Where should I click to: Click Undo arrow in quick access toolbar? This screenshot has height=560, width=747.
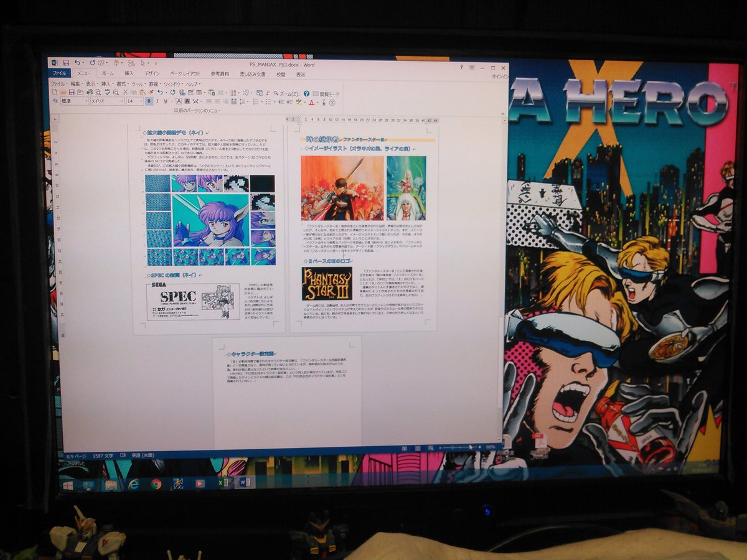tap(77, 63)
